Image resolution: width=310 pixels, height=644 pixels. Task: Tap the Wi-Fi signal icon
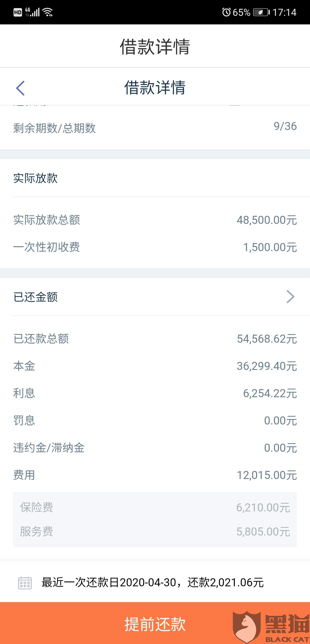[47, 12]
